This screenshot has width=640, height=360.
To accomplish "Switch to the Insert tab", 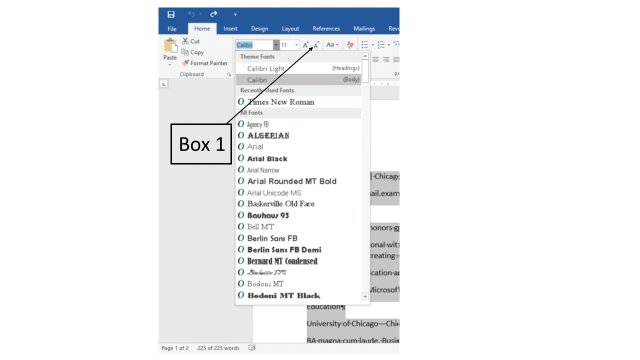I will pos(230,29).
